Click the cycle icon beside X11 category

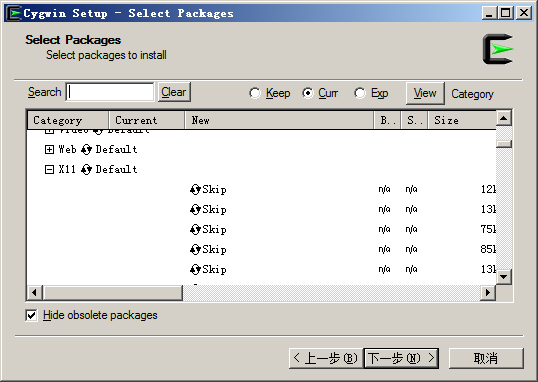point(86,169)
